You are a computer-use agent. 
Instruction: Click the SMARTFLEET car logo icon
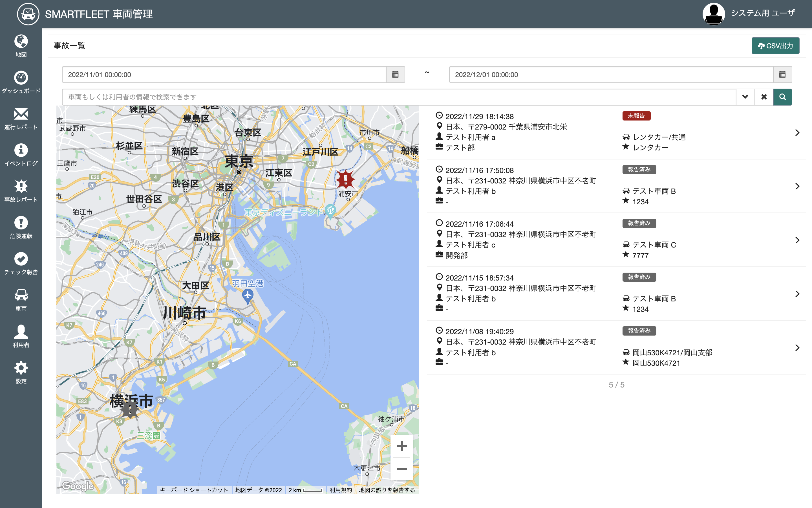pos(28,14)
